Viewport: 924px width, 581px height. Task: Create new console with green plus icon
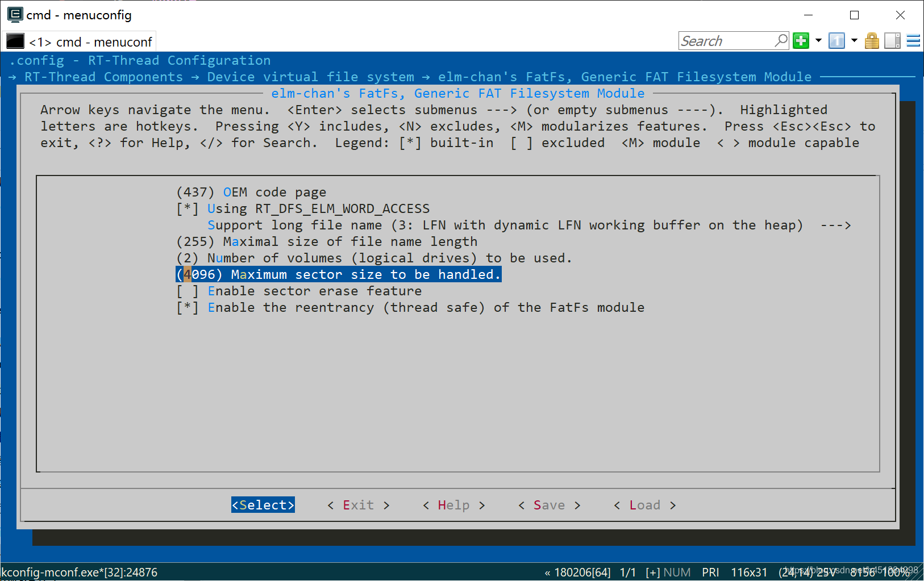pyautogui.click(x=801, y=41)
